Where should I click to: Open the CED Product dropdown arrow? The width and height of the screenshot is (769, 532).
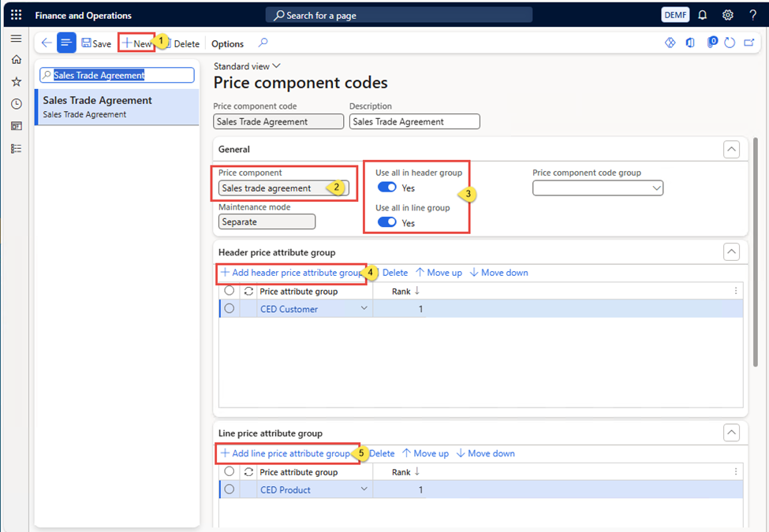tap(364, 489)
